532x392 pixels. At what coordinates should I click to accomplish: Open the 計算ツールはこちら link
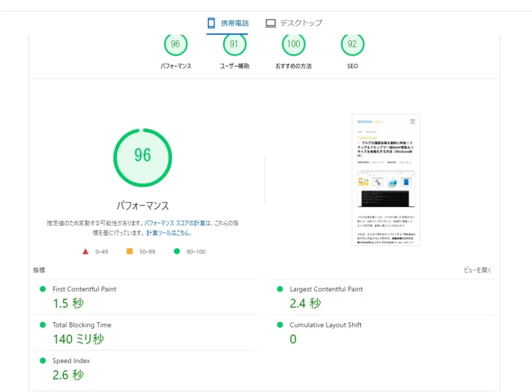click(x=165, y=233)
